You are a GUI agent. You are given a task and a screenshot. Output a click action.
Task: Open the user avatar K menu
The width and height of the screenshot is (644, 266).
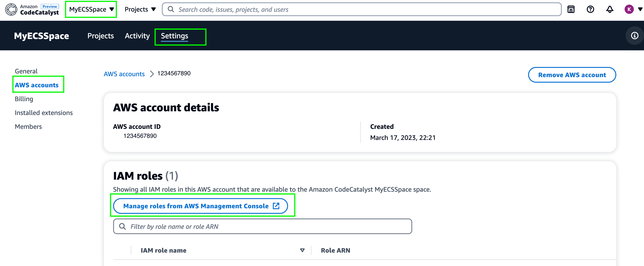(629, 9)
